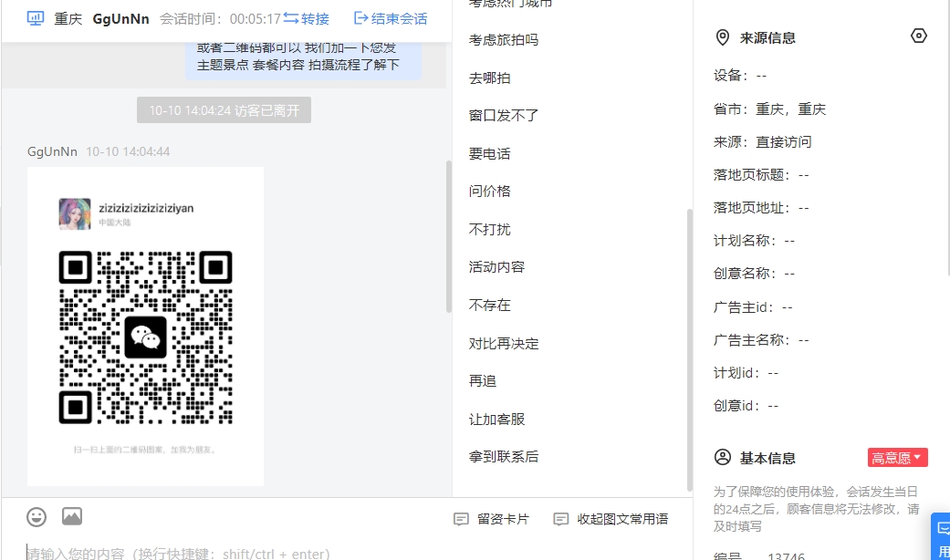Click the hexagon settings icon by 来源信息
The image size is (950, 560).
[x=918, y=36]
